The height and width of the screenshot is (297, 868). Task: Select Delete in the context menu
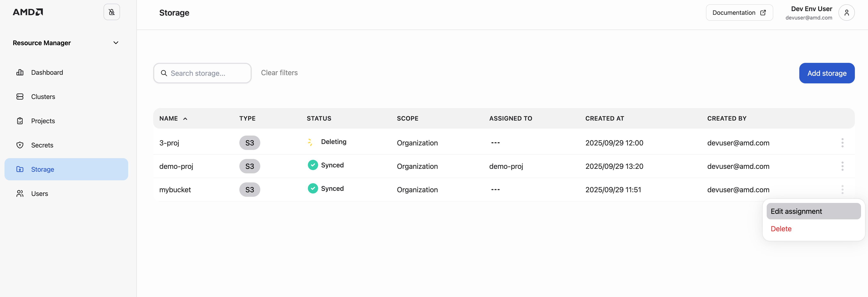[x=781, y=228]
